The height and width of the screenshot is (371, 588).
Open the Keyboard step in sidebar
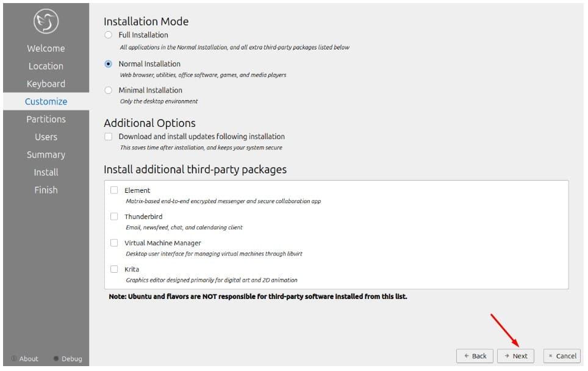46,84
